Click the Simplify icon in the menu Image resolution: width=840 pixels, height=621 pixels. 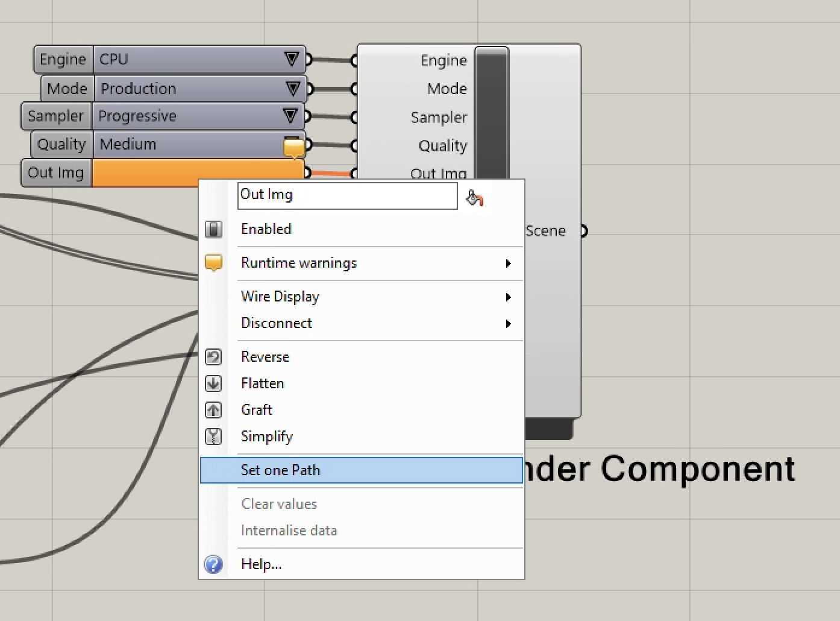(213, 437)
